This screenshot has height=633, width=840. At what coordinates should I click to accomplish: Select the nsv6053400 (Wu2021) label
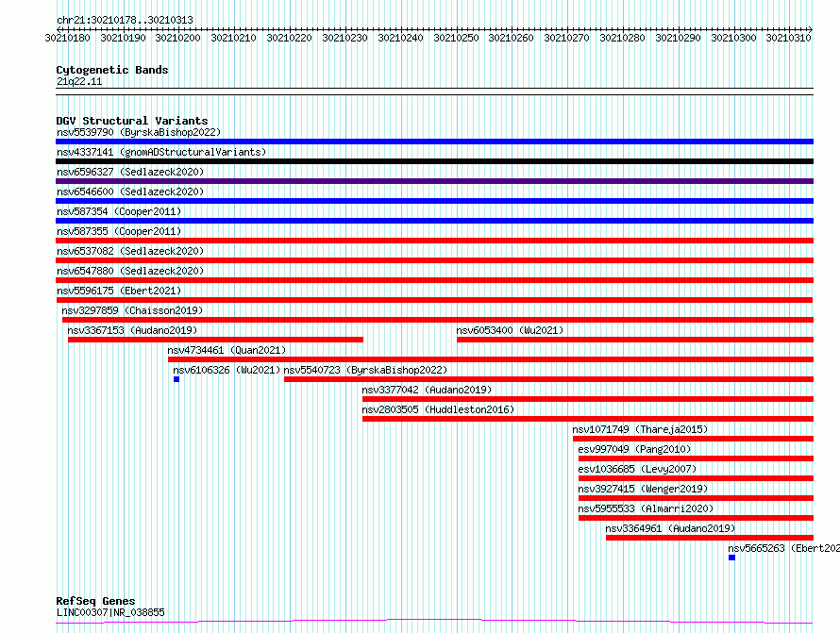[510, 330]
